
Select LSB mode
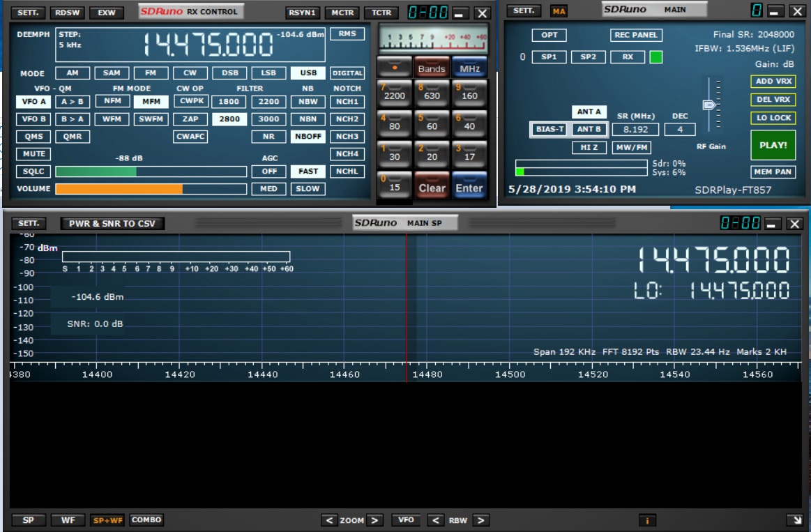(268, 73)
